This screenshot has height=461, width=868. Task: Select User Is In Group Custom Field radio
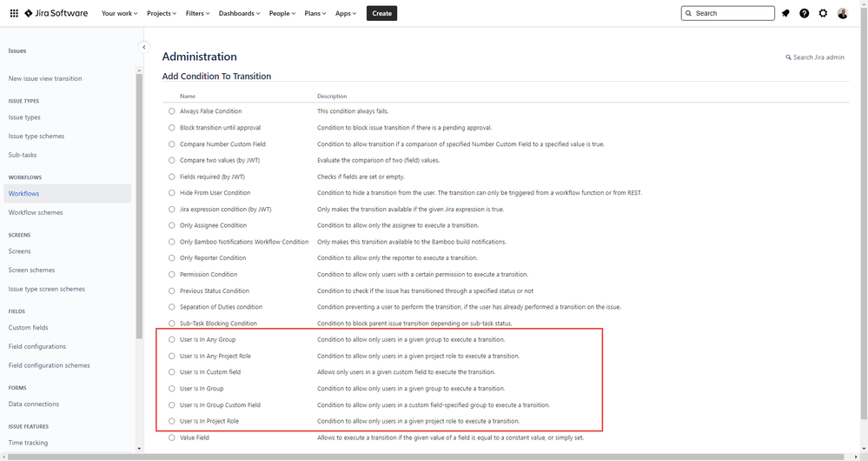coord(172,405)
